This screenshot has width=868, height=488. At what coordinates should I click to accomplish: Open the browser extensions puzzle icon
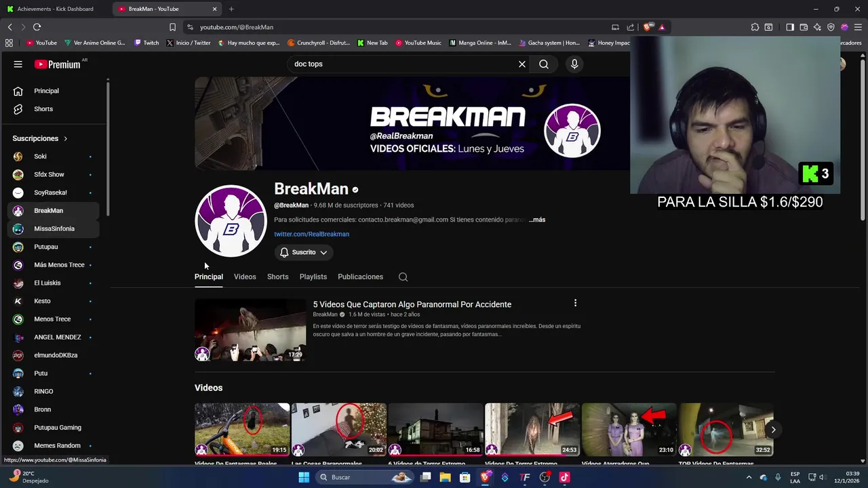point(755,27)
